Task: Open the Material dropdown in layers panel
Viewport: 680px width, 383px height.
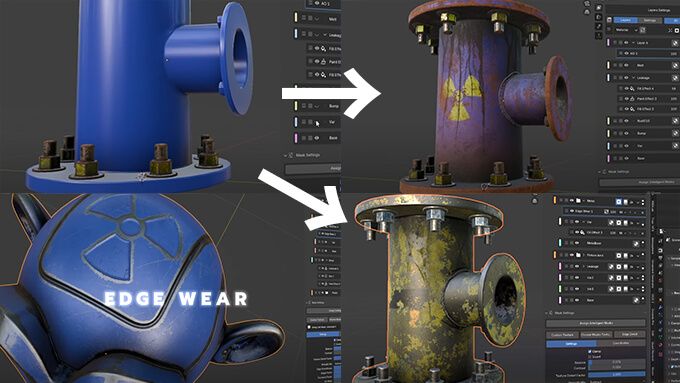Action: pyautogui.click(x=627, y=30)
